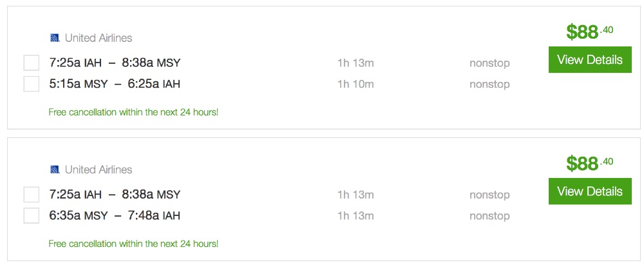
Task: Tick the 6:35a MSY to 7:48a IAH checkbox
Action: (32, 215)
